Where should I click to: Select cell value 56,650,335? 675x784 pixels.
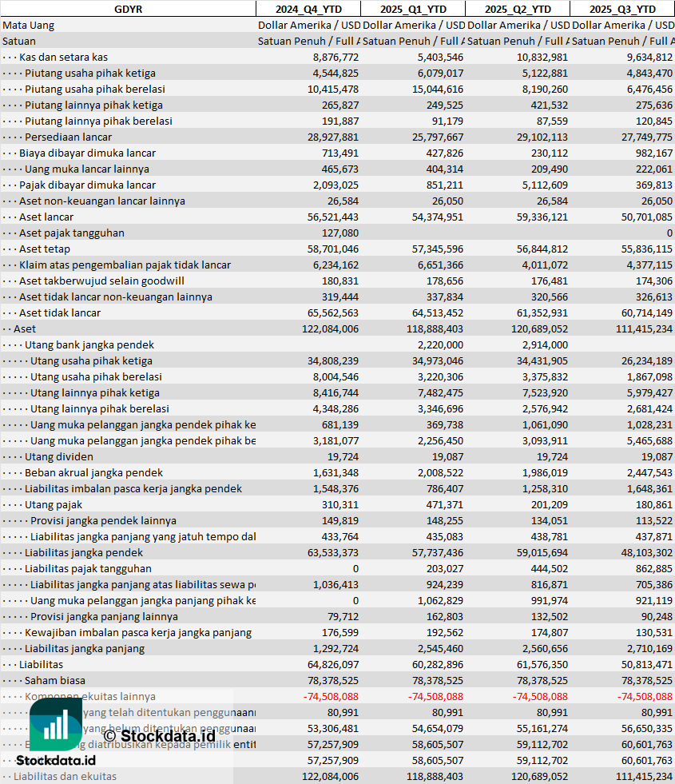coord(646,729)
